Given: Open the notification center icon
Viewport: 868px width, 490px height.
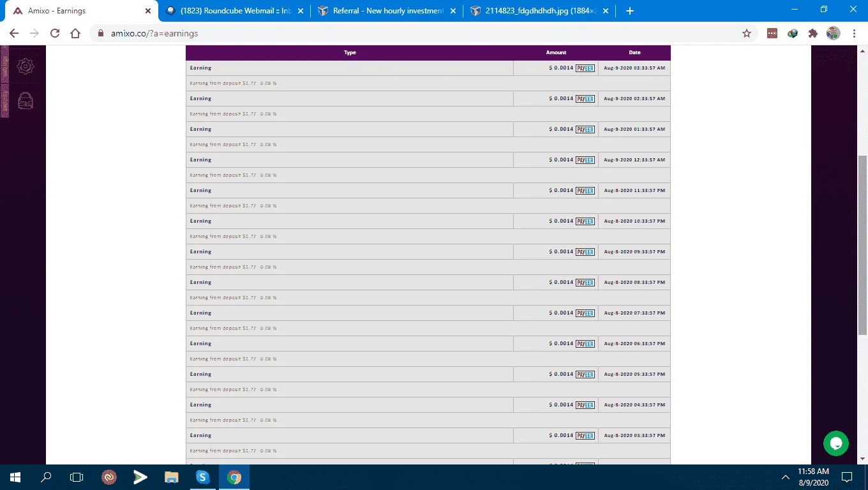Looking at the screenshot, I should click(847, 477).
